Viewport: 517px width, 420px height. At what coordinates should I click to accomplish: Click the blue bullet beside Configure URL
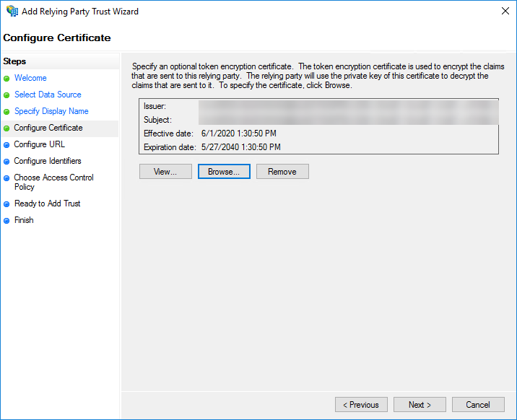[6, 145]
